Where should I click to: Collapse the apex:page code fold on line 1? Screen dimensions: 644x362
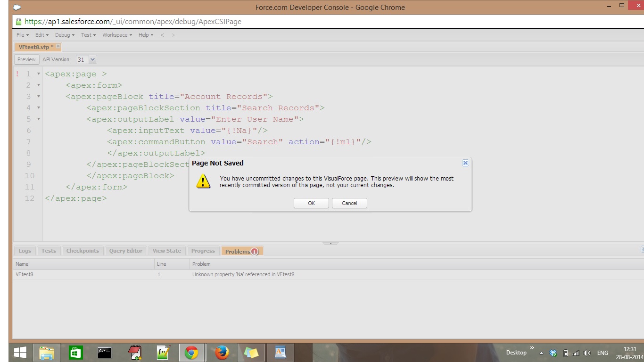click(x=39, y=74)
